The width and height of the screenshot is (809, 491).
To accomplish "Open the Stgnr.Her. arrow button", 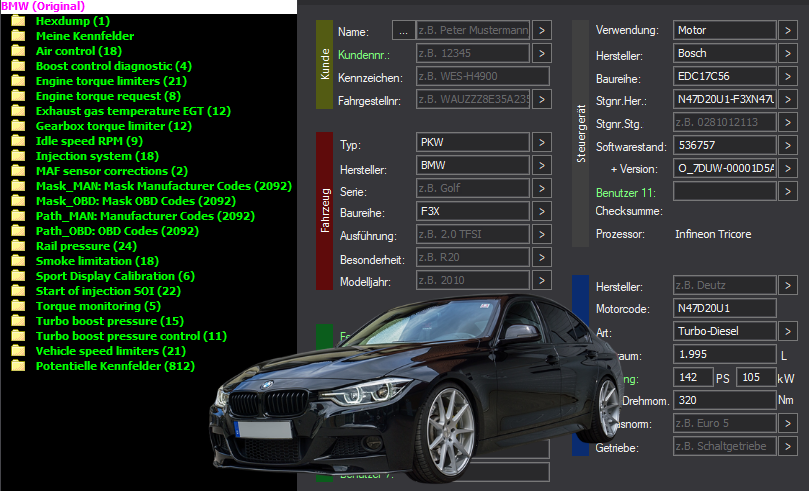I will (788, 100).
